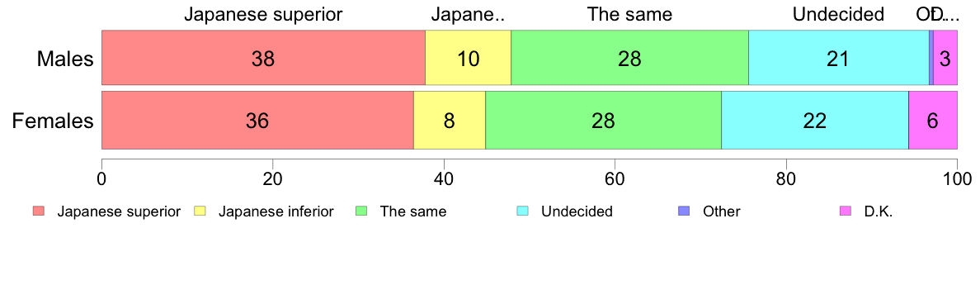Select the Females magenta segment labeled 6
This screenshot has width=980, height=304.
(933, 120)
